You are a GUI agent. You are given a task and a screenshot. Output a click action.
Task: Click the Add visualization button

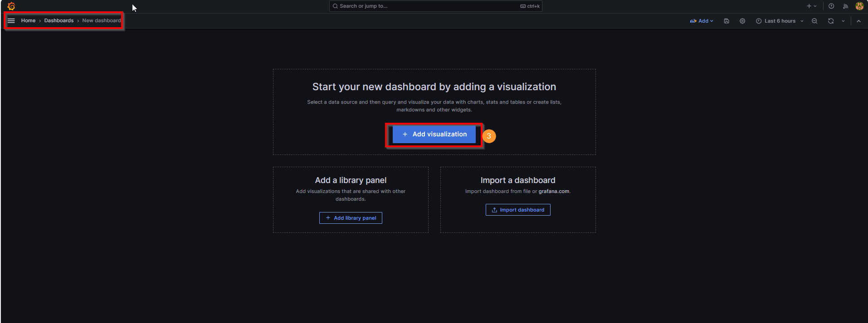click(434, 135)
